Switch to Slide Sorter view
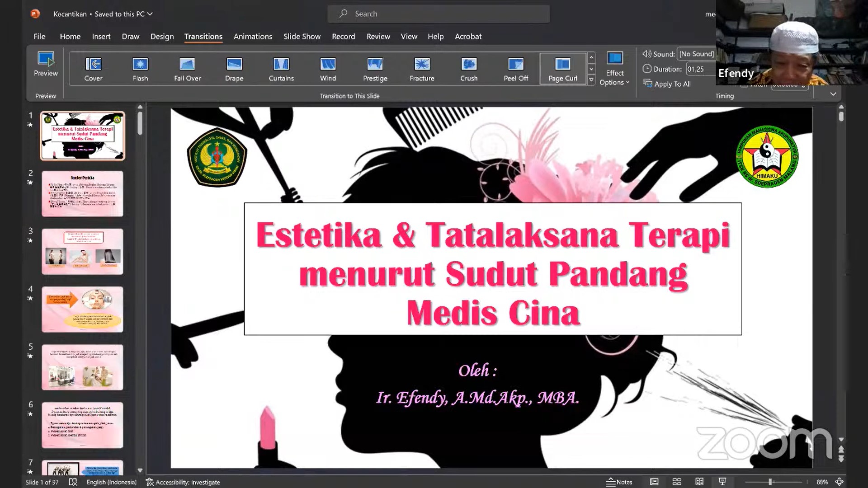The width and height of the screenshot is (868, 488). (677, 482)
